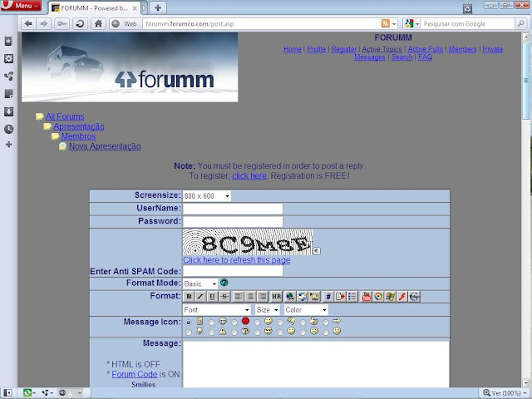Screen dimensions: 532x399
Task: Open the Opera Menu button
Action: pos(21,6)
